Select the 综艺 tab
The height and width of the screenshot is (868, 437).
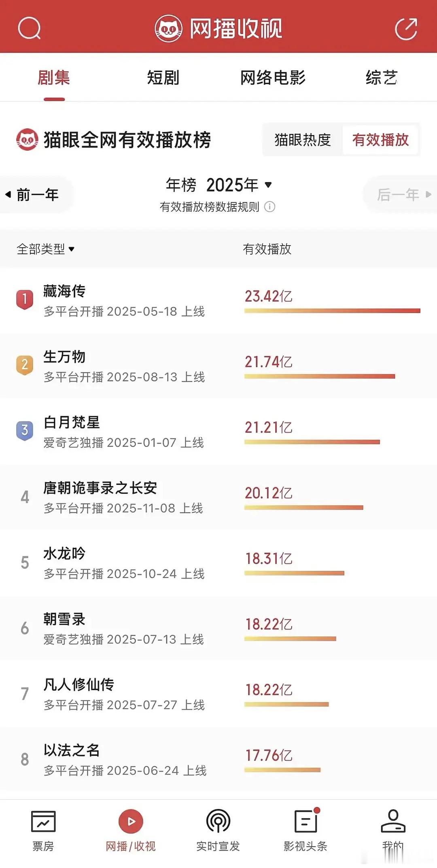click(x=382, y=77)
